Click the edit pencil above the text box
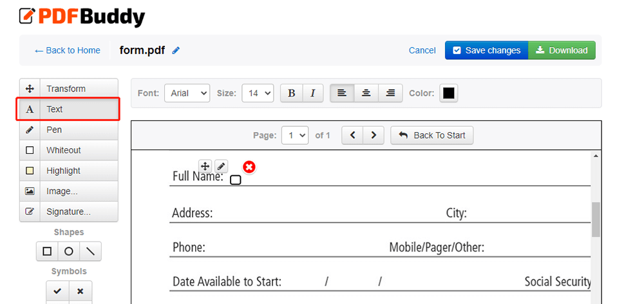The height and width of the screenshot is (304, 644). point(221,166)
